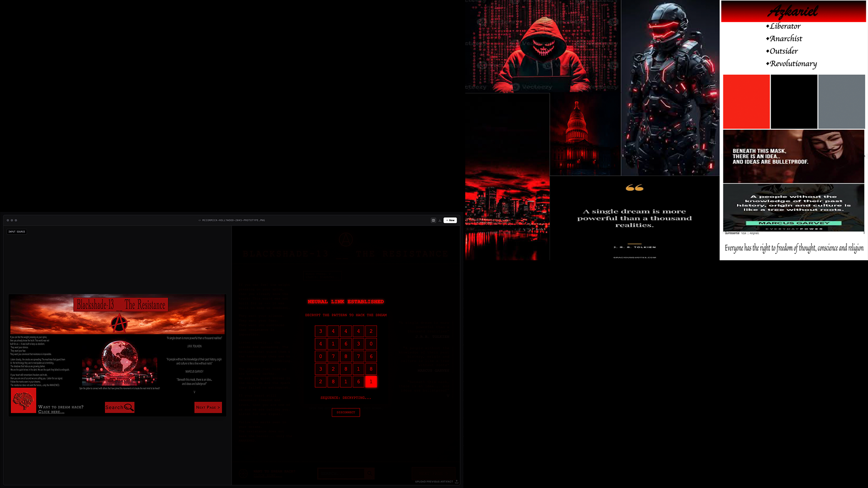The height and width of the screenshot is (488, 868).
Task: Go to the Next Page button
Action: [x=208, y=408]
